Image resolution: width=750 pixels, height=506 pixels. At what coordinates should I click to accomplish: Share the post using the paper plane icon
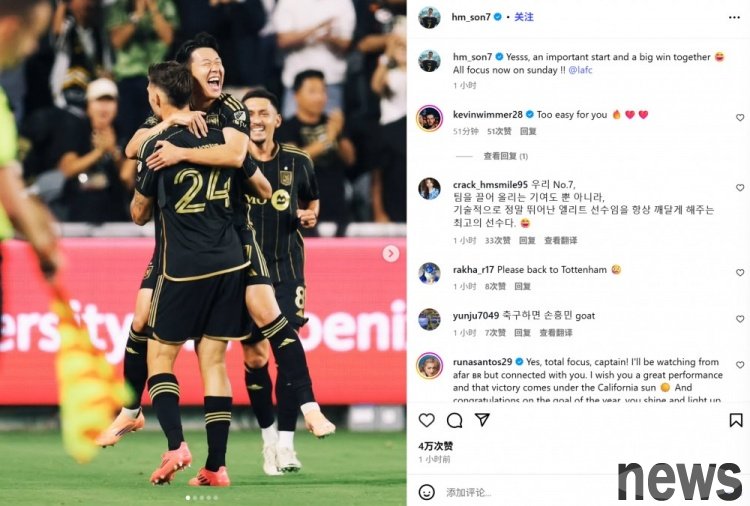[x=482, y=420]
